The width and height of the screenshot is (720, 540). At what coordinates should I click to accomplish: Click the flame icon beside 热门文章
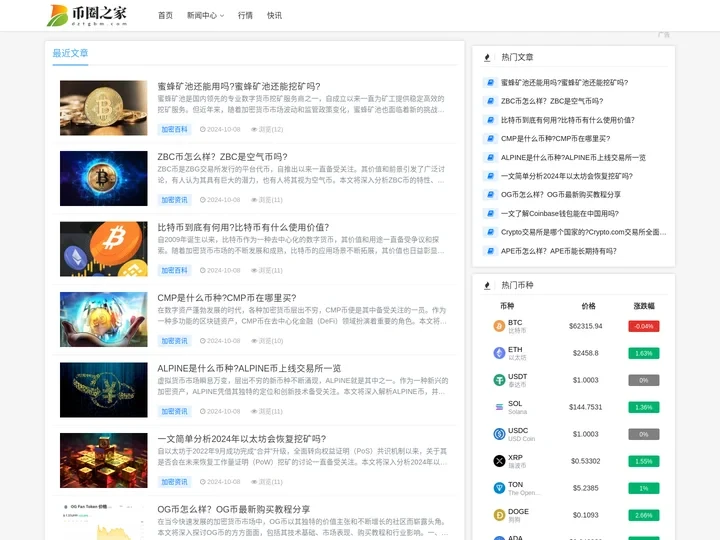tap(487, 57)
